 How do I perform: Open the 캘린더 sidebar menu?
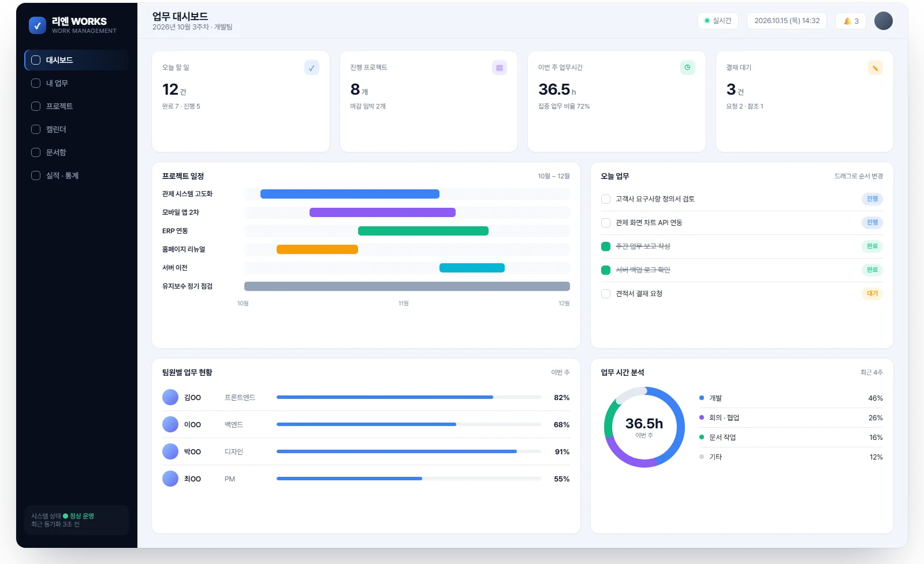pyautogui.click(x=76, y=129)
